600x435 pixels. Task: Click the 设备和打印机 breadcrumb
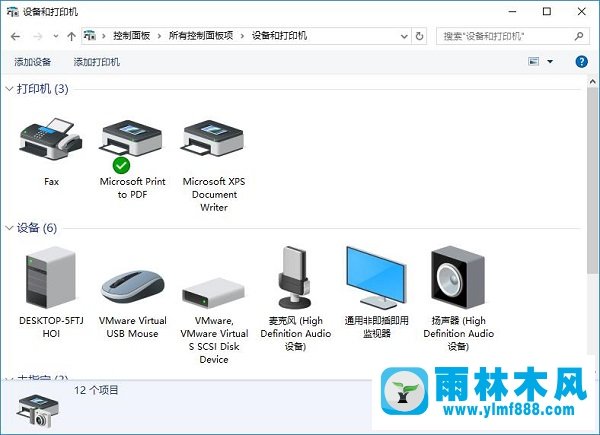279,36
